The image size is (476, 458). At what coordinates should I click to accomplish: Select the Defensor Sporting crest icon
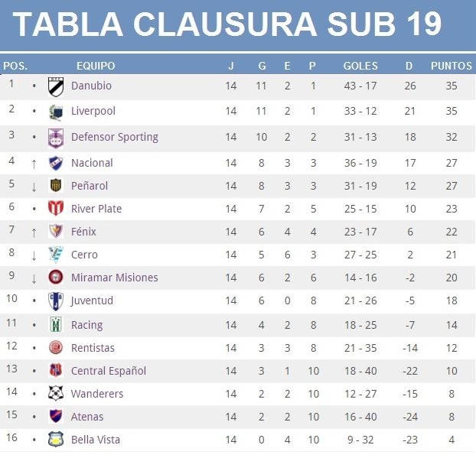point(56,138)
